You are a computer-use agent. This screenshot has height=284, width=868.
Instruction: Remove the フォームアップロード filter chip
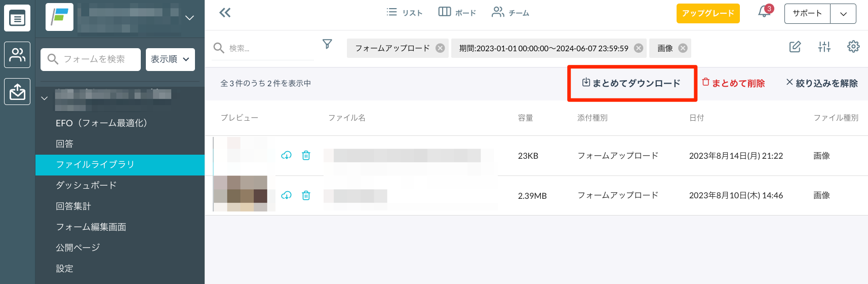tap(441, 48)
